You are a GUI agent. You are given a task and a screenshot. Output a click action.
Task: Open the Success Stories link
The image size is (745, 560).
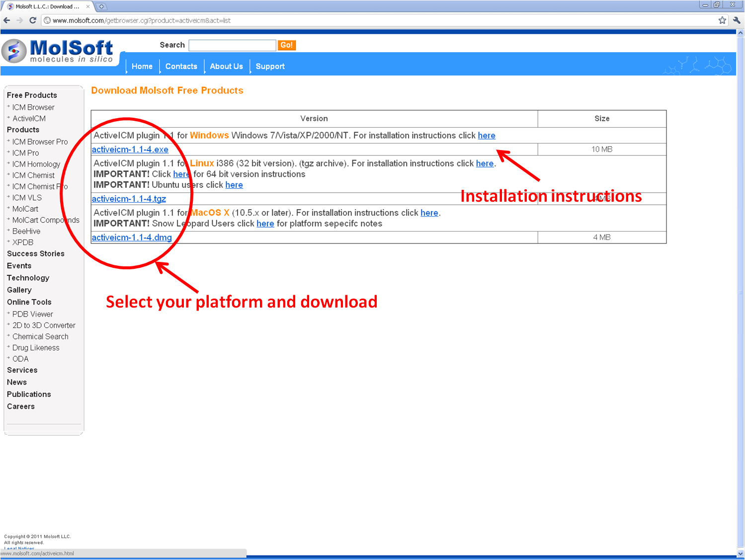click(36, 254)
